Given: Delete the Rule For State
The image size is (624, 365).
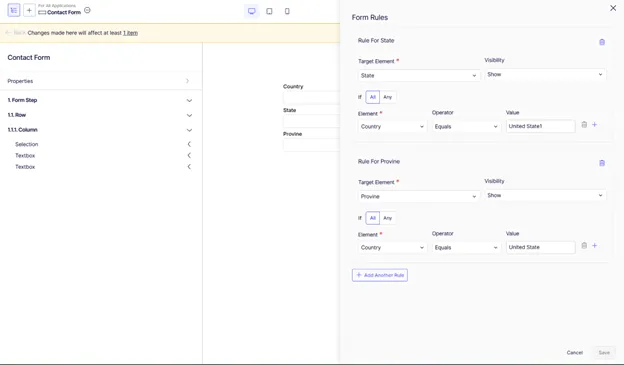Looking at the screenshot, I should [x=602, y=42].
